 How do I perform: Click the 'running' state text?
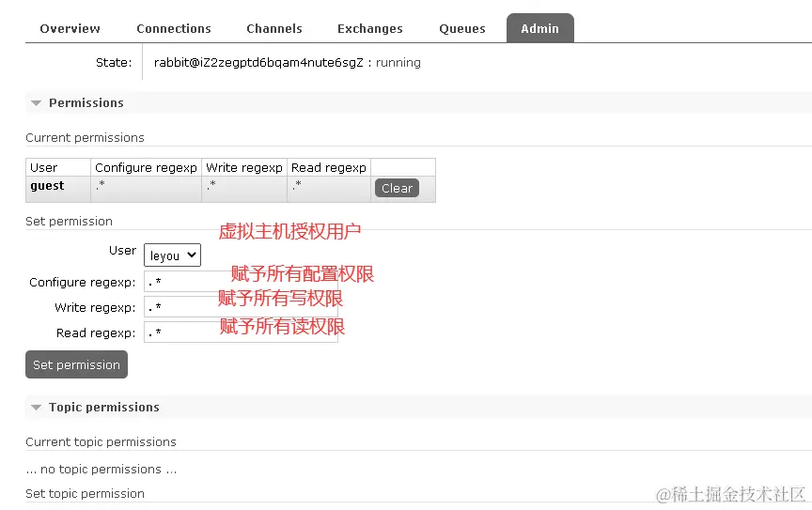pyautogui.click(x=398, y=63)
